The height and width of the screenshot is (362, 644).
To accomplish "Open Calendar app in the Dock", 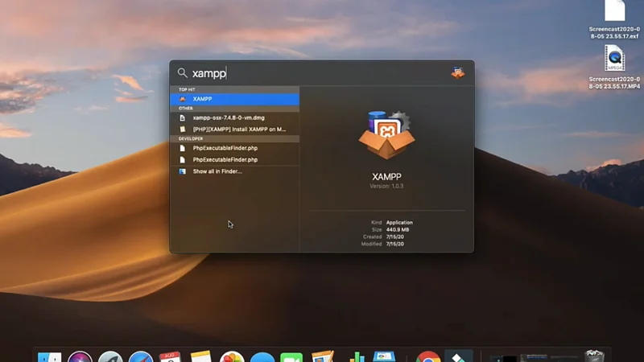I will point(171,356).
